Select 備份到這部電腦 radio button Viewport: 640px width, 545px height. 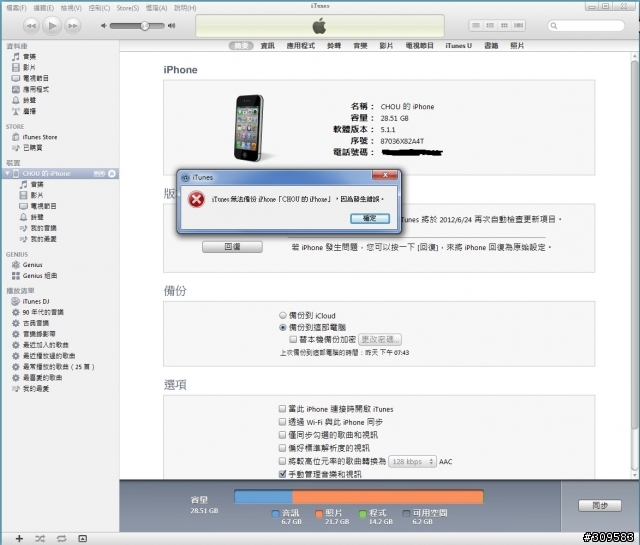[282, 327]
